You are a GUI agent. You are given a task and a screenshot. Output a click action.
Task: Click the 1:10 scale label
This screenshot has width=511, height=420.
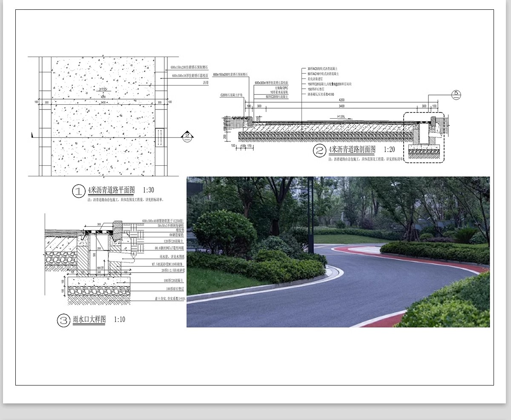(120, 319)
